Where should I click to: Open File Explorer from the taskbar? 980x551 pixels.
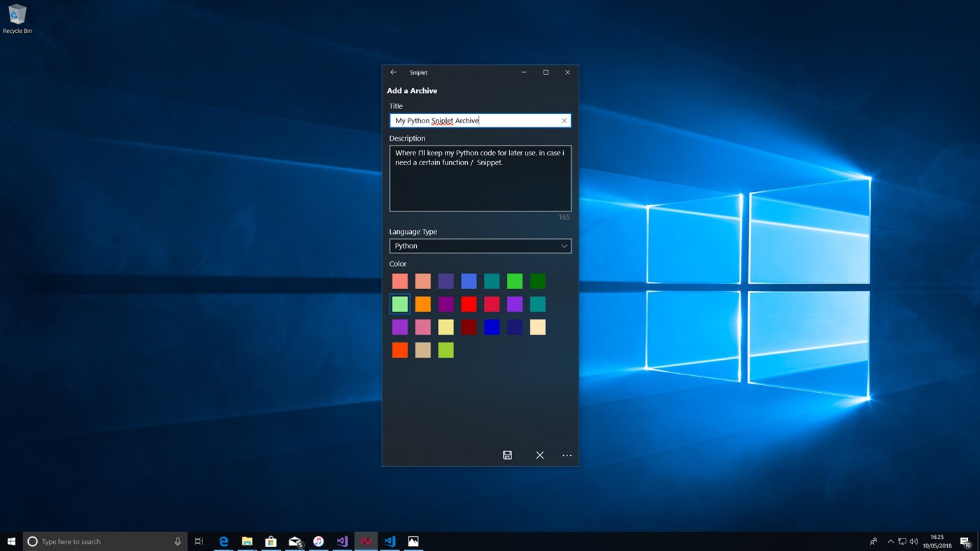247,541
